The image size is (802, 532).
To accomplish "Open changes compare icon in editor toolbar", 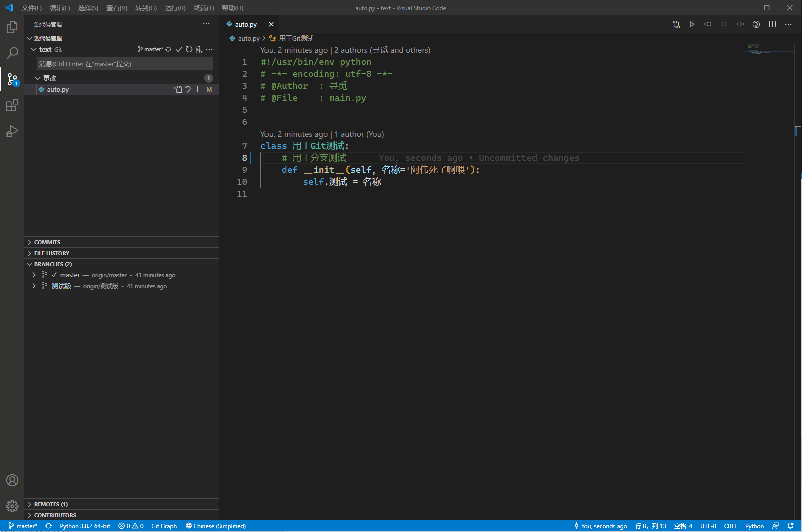I will tap(676, 24).
